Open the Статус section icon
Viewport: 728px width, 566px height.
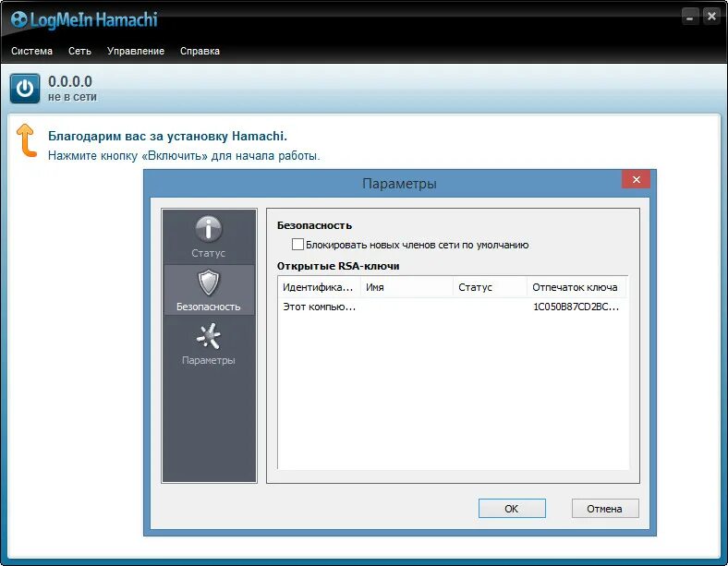pos(209,229)
